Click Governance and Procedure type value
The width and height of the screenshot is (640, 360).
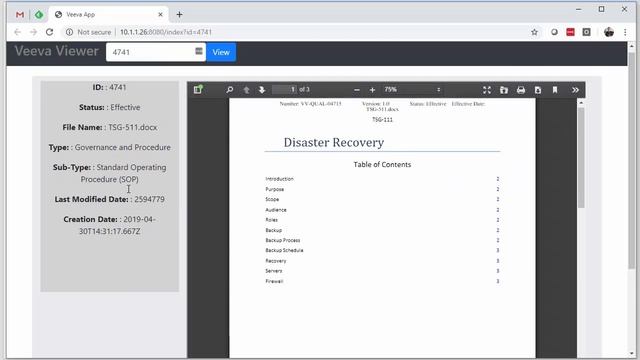(122, 147)
